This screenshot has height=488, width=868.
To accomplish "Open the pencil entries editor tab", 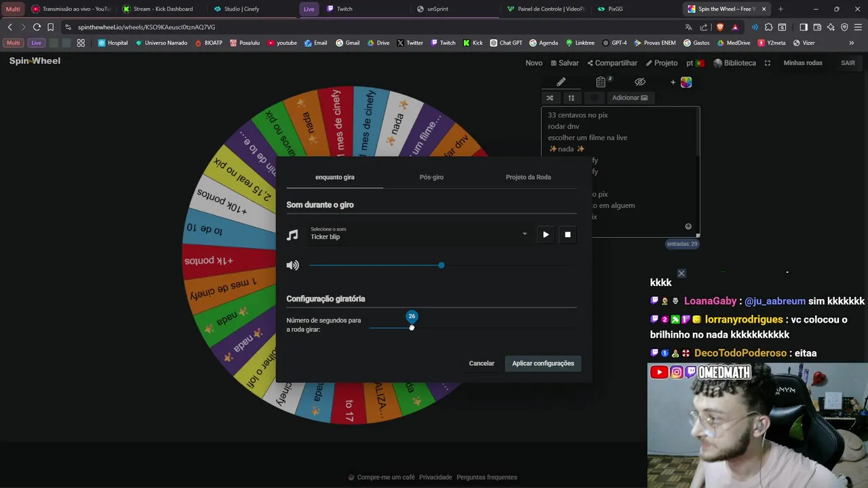I will coord(561,82).
